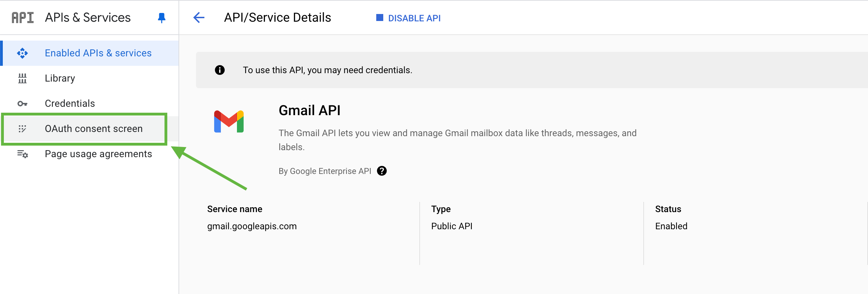This screenshot has width=868, height=294.
Task: Click the credentials notice text
Action: [328, 70]
